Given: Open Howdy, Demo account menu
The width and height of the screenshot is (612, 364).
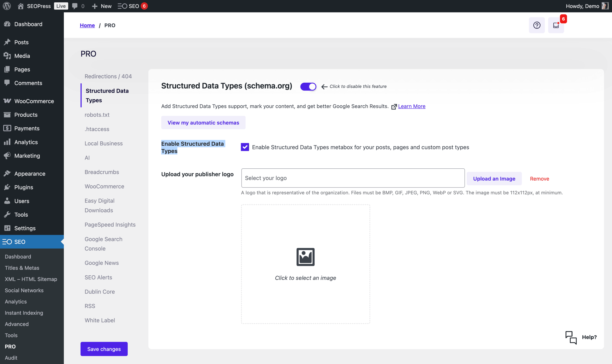Looking at the screenshot, I should [582, 6].
